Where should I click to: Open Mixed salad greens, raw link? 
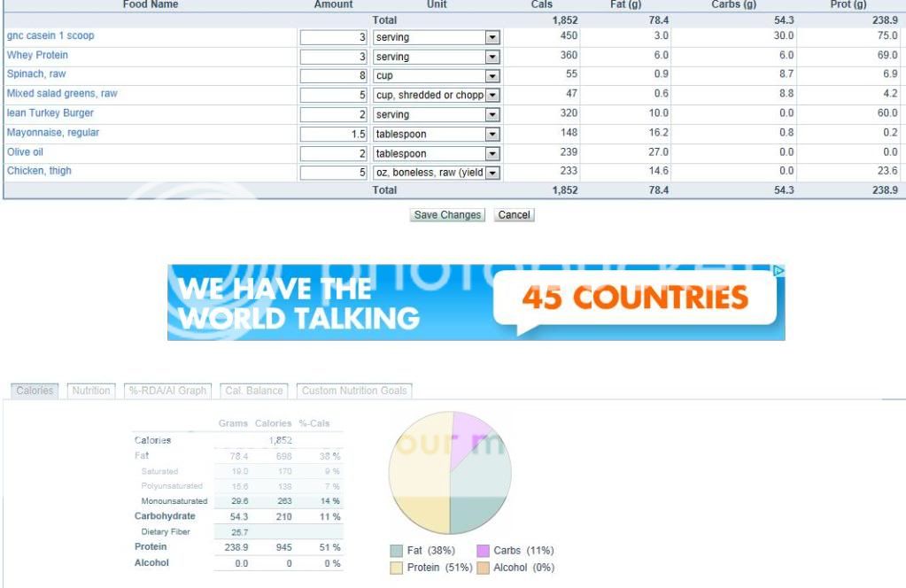coord(62,94)
